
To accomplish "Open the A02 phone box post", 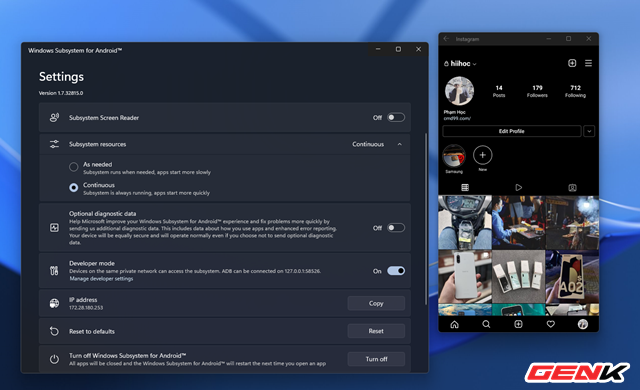I will point(572,277).
